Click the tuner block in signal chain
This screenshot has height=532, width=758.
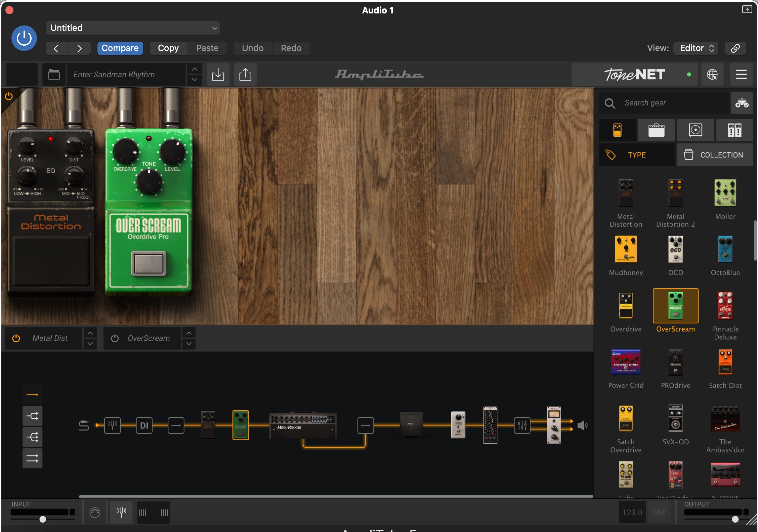click(x=112, y=426)
